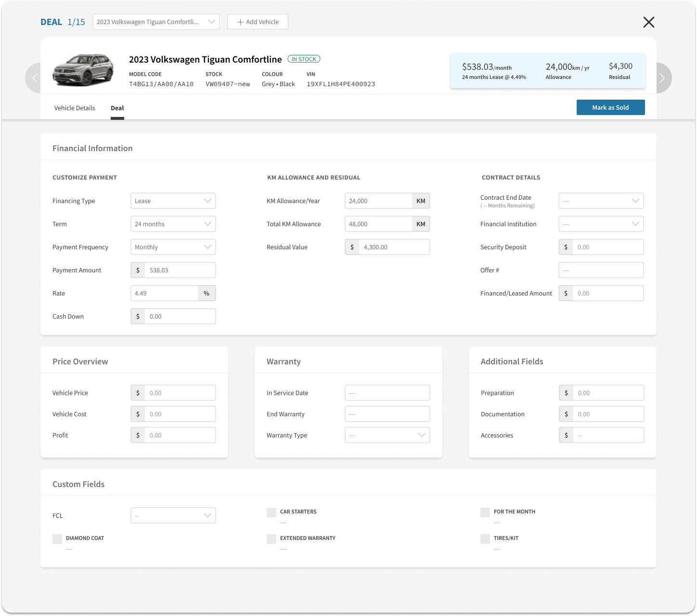The width and height of the screenshot is (697, 616).
Task: Open the Financing Type dropdown
Action: click(x=173, y=201)
